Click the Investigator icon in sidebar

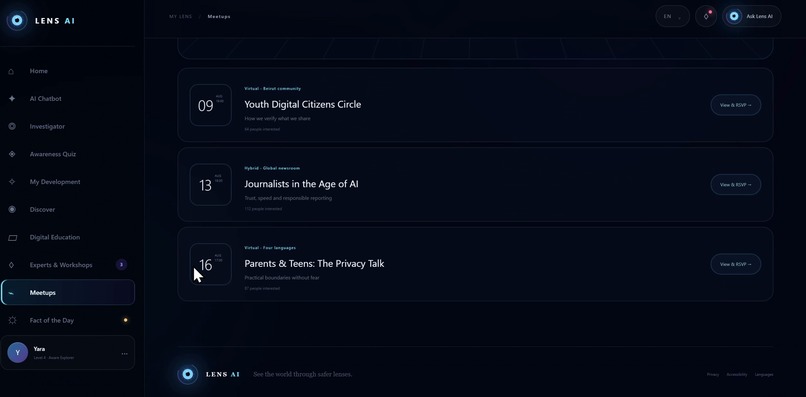click(12, 127)
